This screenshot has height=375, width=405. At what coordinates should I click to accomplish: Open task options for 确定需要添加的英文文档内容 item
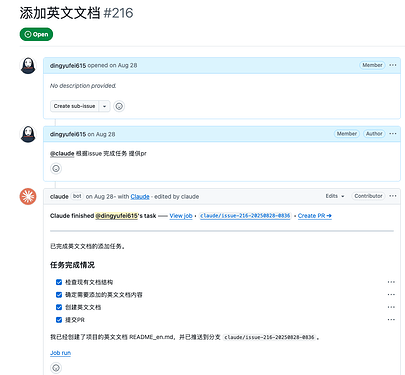pyautogui.click(x=391, y=295)
